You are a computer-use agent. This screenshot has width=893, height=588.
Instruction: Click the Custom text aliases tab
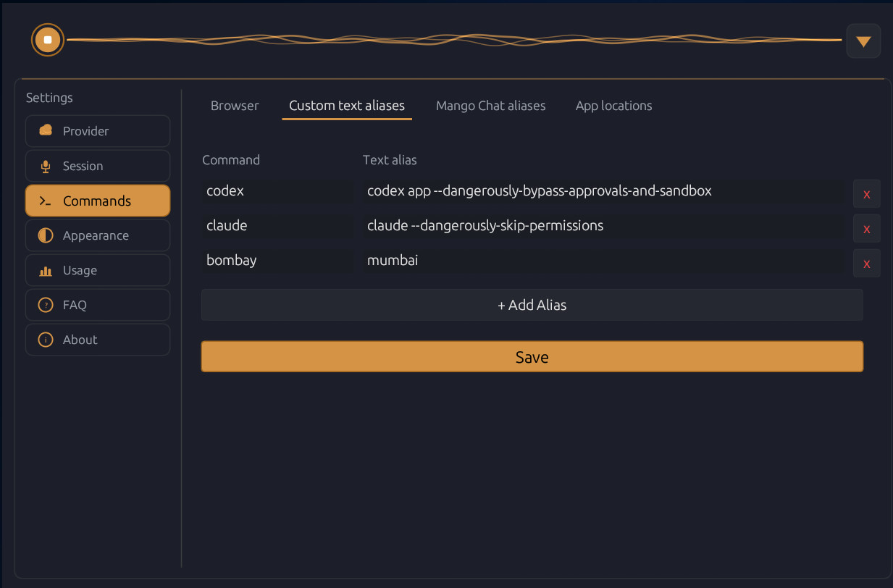[x=346, y=106]
